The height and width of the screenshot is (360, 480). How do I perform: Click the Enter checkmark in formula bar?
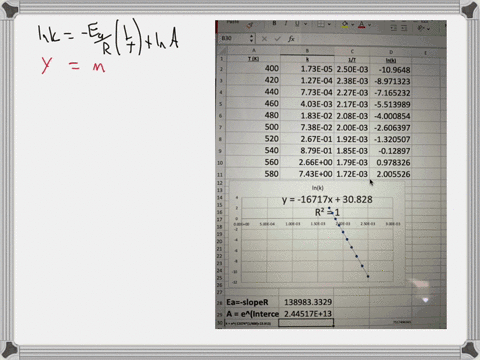pyautogui.click(x=277, y=39)
